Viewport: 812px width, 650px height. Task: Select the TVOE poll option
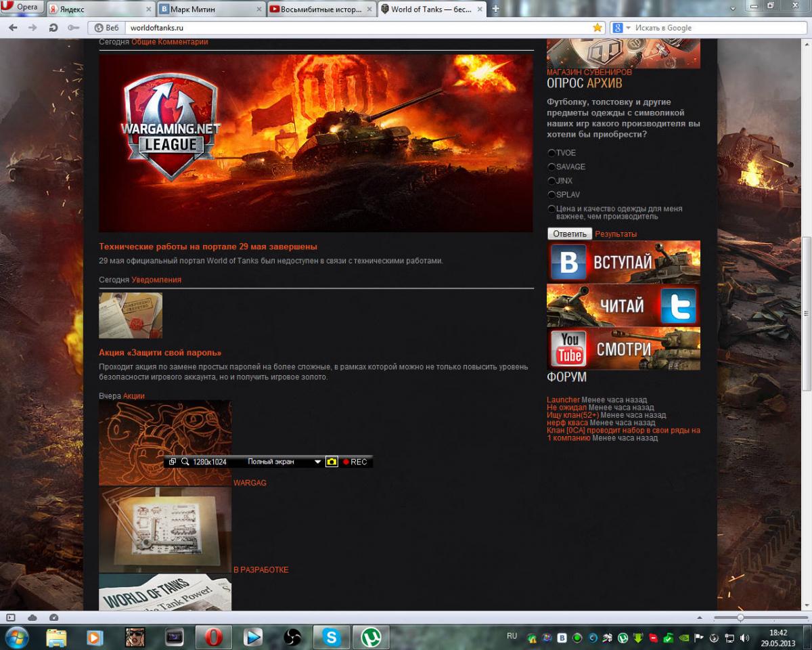551,153
